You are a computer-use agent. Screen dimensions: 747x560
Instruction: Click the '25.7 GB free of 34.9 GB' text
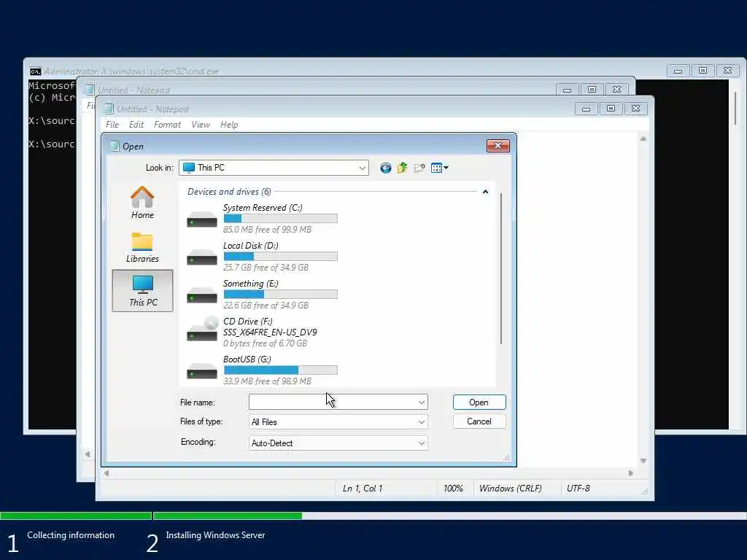click(266, 268)
